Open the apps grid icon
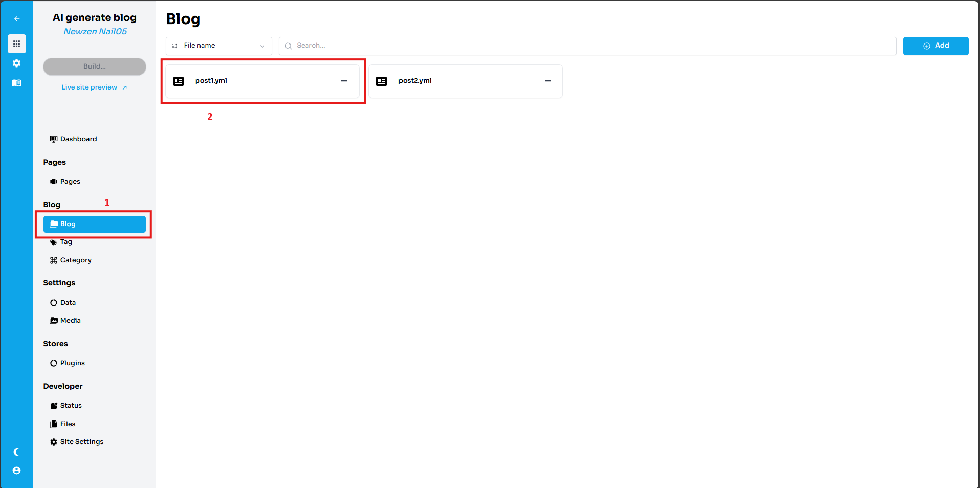The width and height of the screenshot is (980, 488). (x=17, y=44)
